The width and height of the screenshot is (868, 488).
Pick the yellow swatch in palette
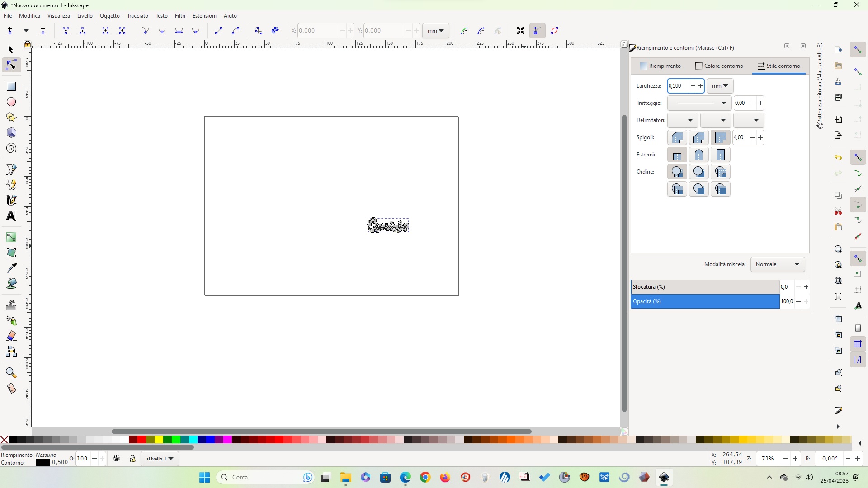coord(159,439)
